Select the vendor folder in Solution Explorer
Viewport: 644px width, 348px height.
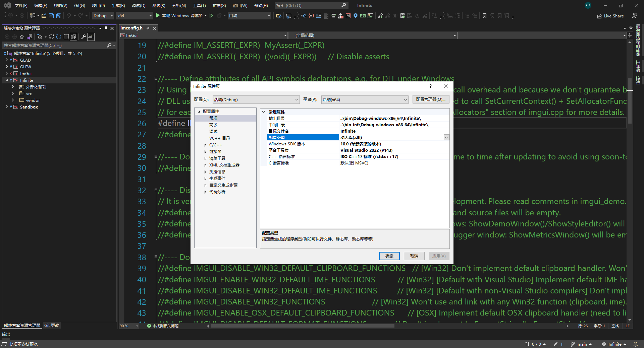point(33,100)
